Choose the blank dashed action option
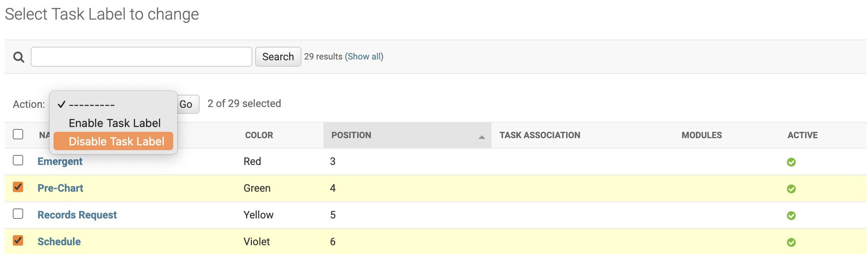 92,105
